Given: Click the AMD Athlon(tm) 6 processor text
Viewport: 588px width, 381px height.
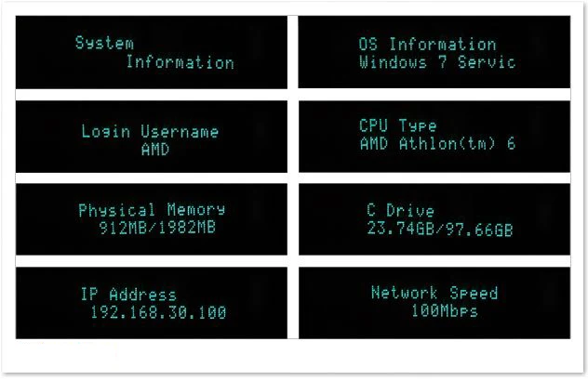Looking at the screenshot, I should click(437, 144).
